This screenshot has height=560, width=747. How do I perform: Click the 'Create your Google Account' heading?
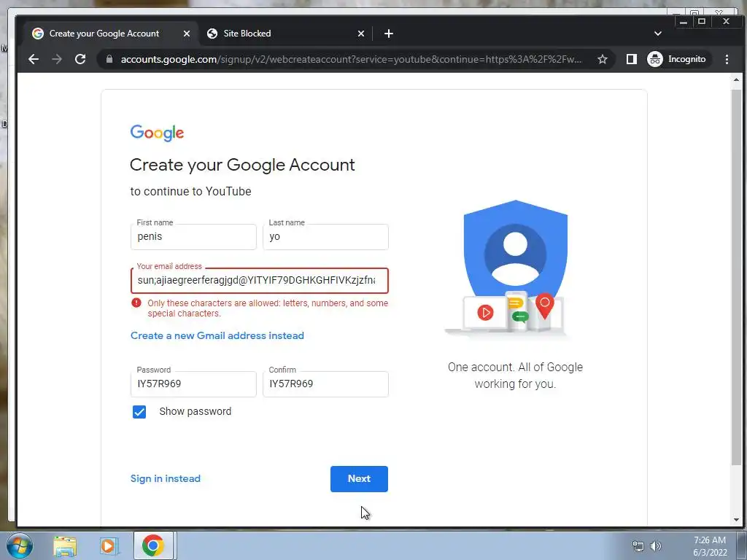[x=242, y=165]
